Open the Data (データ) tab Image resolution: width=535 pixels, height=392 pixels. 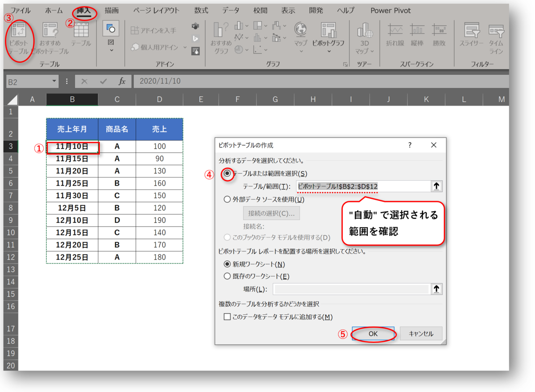(x=230, y=10)
